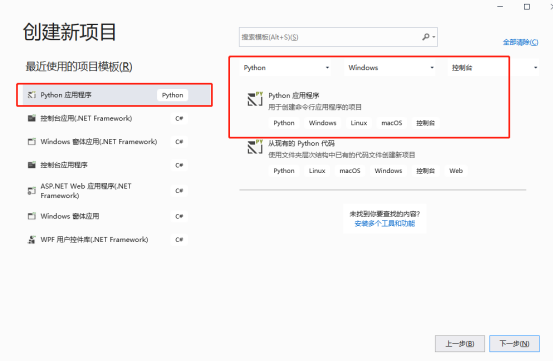This screenshot has width=554, height=362.
Task: Minimize the dialog window
Action: pyautogui.click(x=500, y=7)
